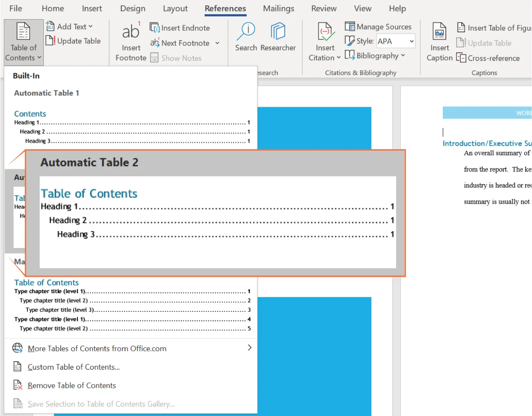This screenshot has height=416, width=532.
Task: Open Manage Sources
Action: pyautogui.click(x=379, y=26)
